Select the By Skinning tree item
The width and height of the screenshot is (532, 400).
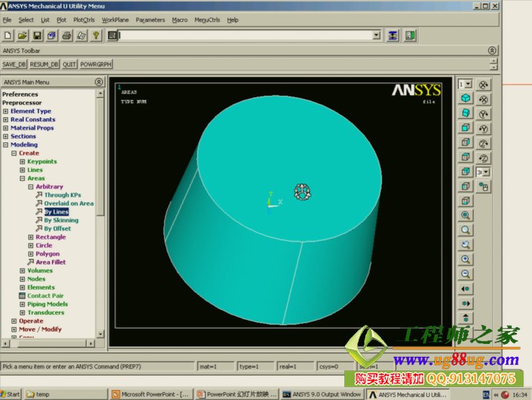click(x=61, y=220)
